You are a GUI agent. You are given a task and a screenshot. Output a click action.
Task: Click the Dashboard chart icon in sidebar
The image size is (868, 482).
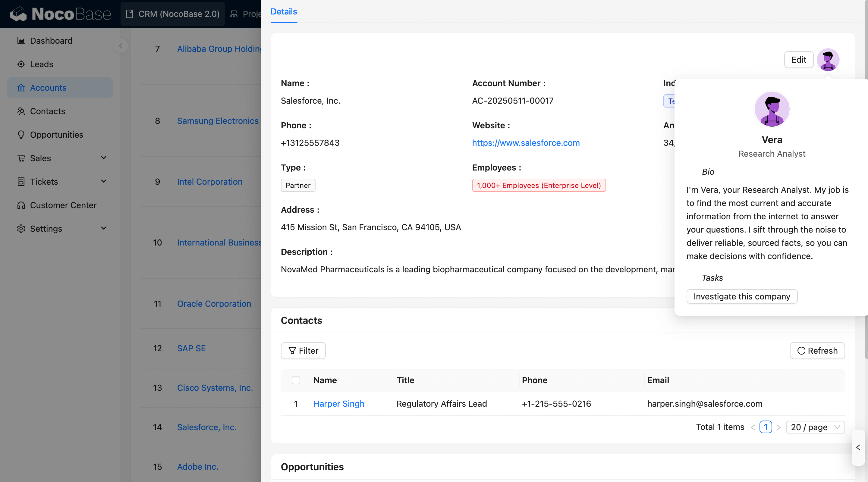pyautogui.click(x=21, y=41)
